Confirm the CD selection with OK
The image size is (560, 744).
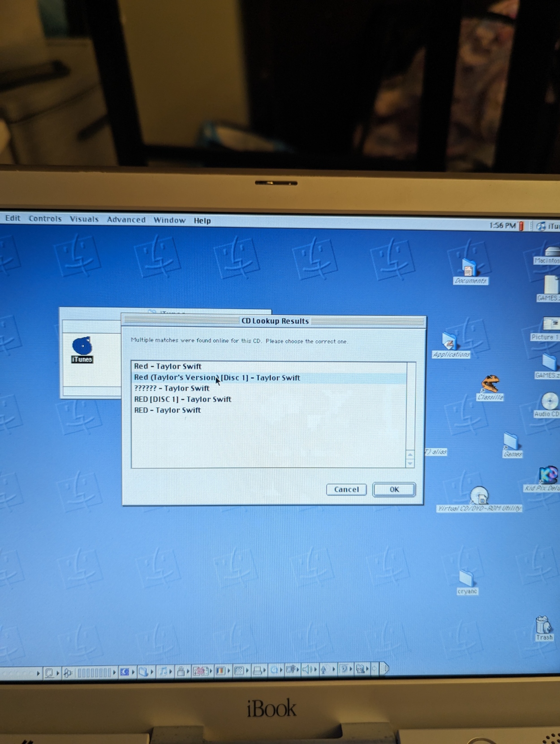[x=394, y=489]
